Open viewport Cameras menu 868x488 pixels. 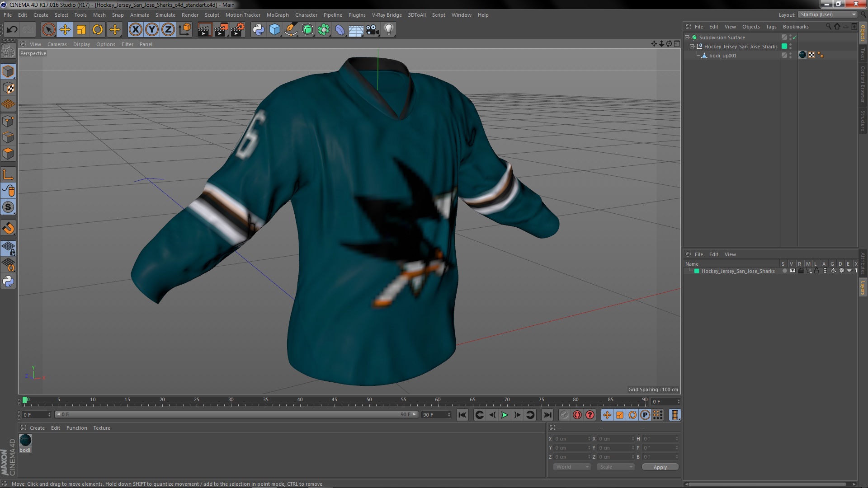[x=57, y=44]
